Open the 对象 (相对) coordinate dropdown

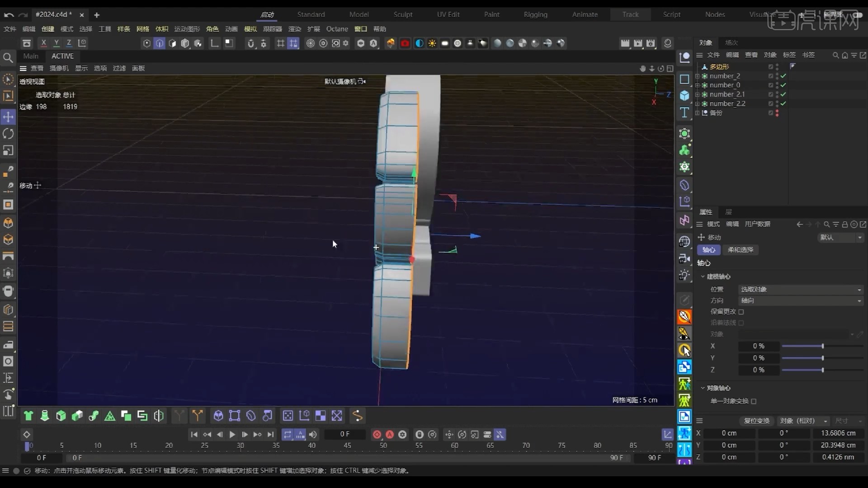coord(803,421)
